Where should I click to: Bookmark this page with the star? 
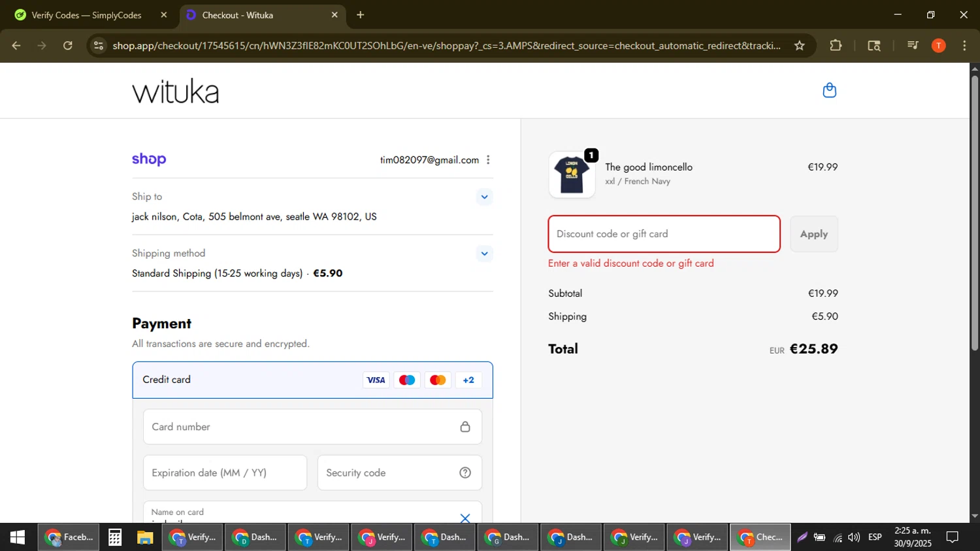coord(799,46)
